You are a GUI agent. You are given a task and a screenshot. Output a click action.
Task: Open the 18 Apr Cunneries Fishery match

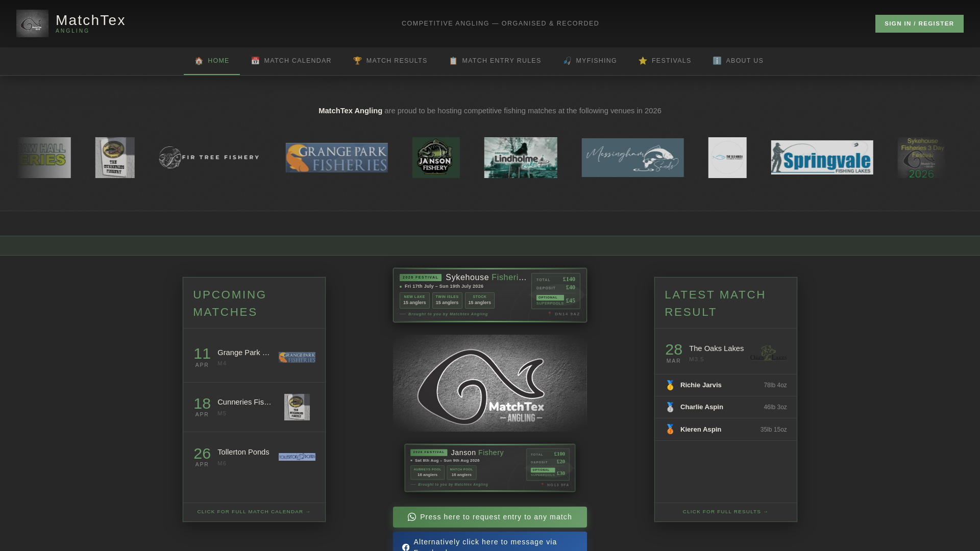coord(254,407)
